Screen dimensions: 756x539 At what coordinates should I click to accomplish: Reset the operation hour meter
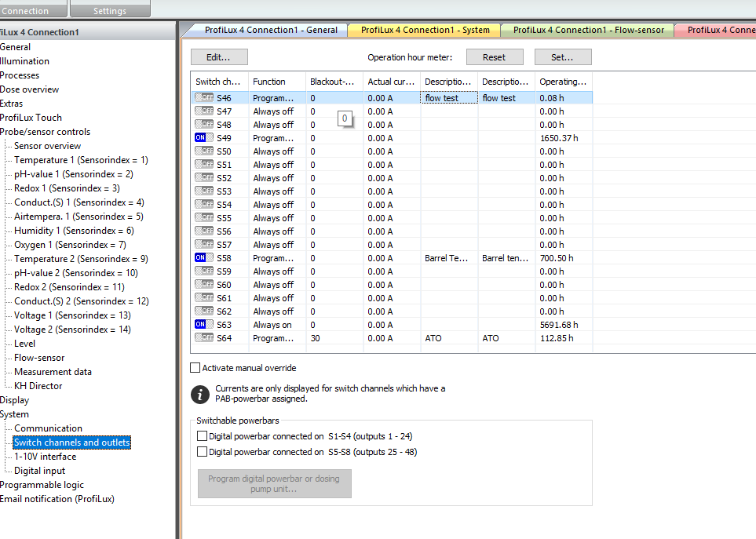tap(495, 56)
